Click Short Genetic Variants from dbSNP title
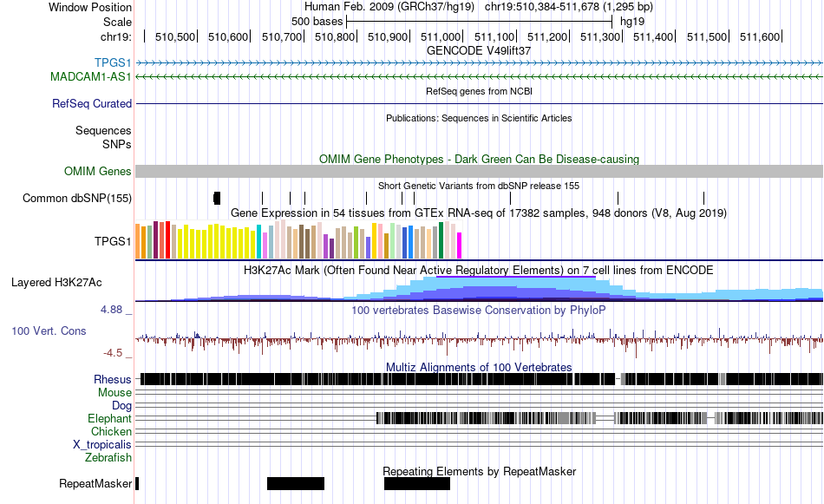This screenshot has width=824, height=504. [x=479, y=186]
